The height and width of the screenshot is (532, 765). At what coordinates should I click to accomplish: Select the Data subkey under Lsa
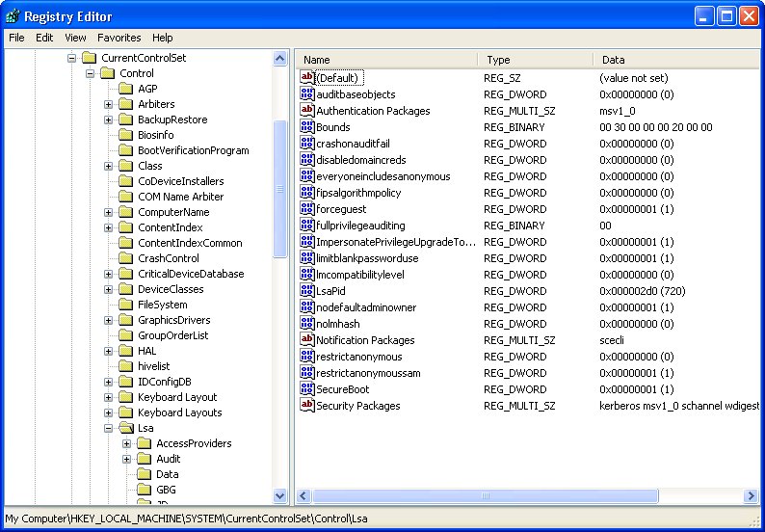pyautogui.click(x=168, y=474)
